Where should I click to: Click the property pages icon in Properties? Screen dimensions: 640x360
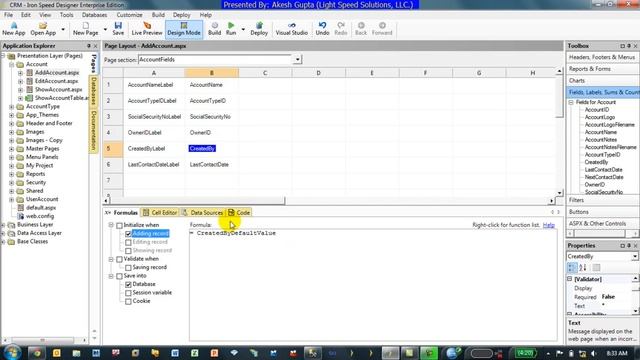596,268
